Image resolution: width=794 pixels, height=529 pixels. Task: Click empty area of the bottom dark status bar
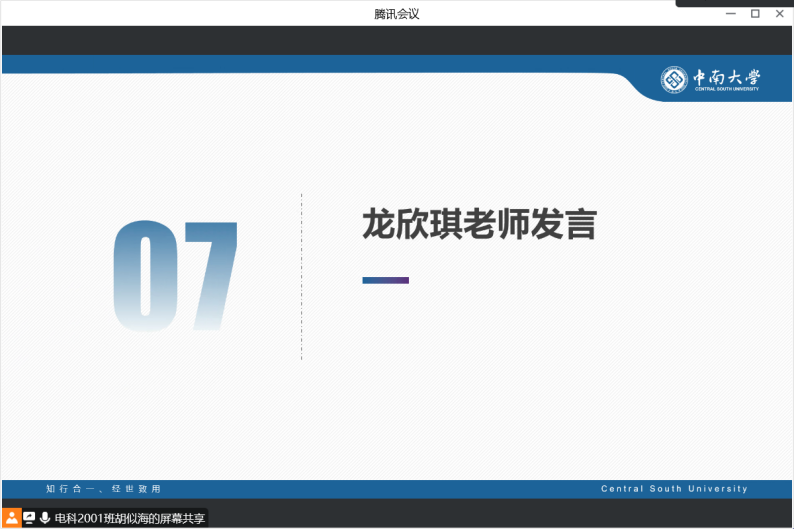pos(500,518)
